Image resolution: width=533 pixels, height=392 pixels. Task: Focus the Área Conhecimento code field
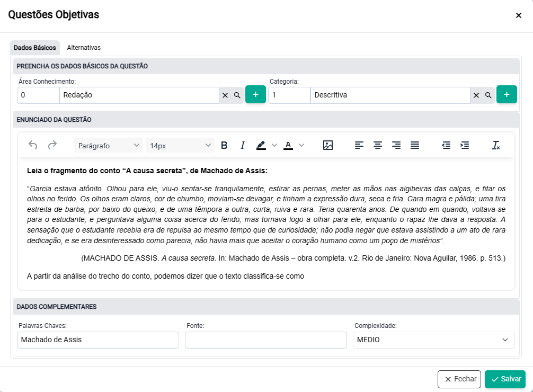coord(38,95)
